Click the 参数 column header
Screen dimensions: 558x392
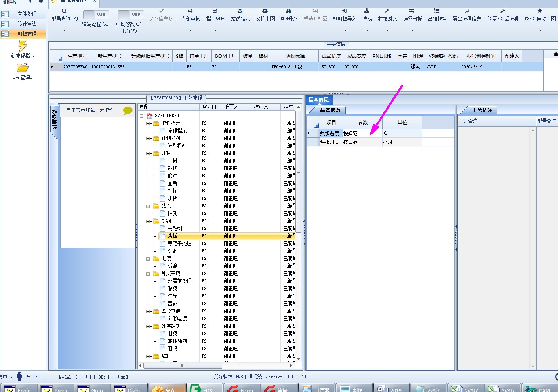[362, 123]
